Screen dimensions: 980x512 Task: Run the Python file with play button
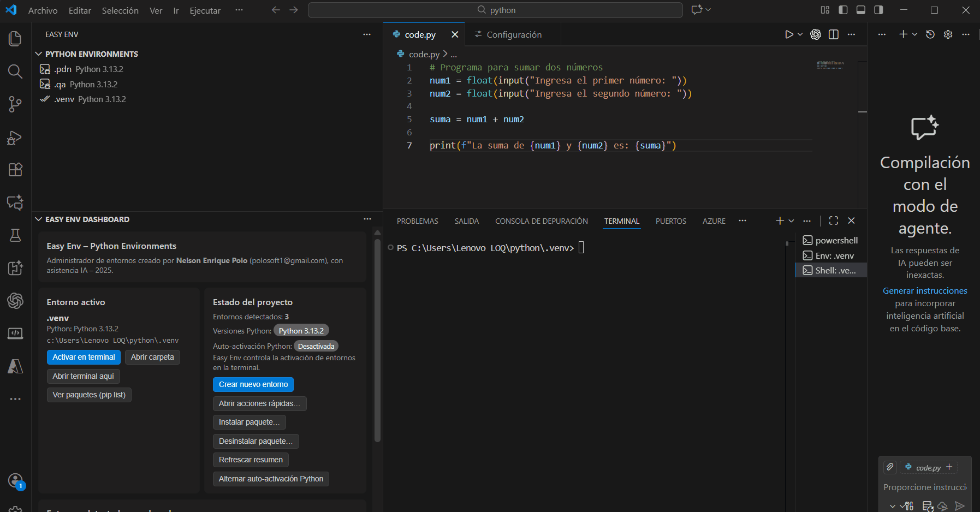pyautogui.click(x=789, y=34)
